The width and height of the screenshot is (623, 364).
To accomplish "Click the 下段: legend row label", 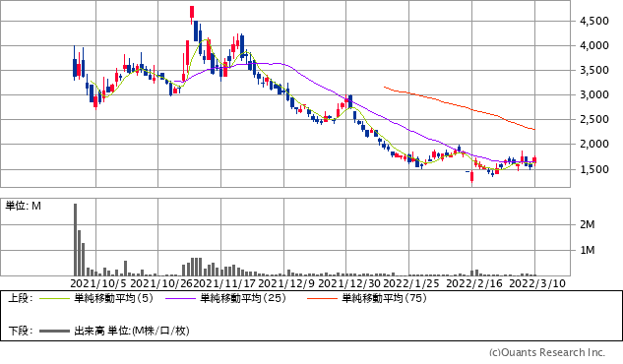I will 21,331.
